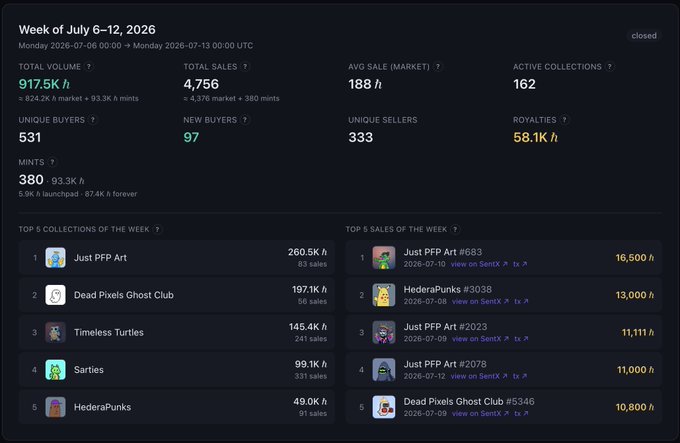Click the 11,000 sale price
Screen dimensions: 680x443
635,370
